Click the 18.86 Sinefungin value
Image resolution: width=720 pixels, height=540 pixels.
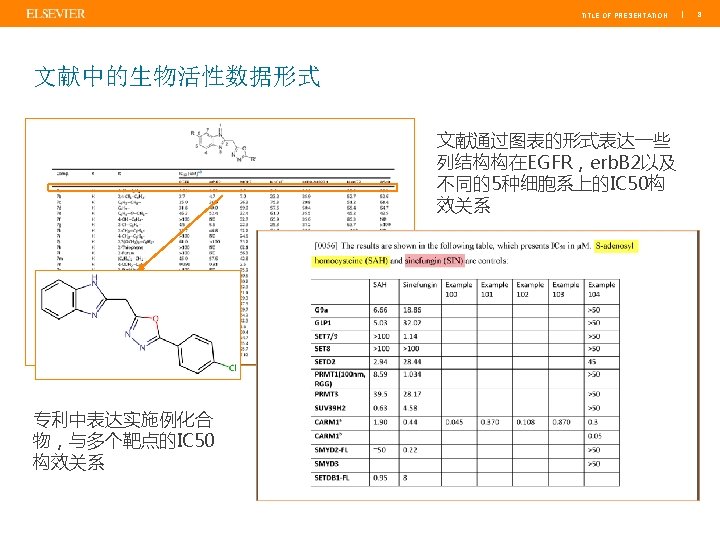(x=412, y=310)
